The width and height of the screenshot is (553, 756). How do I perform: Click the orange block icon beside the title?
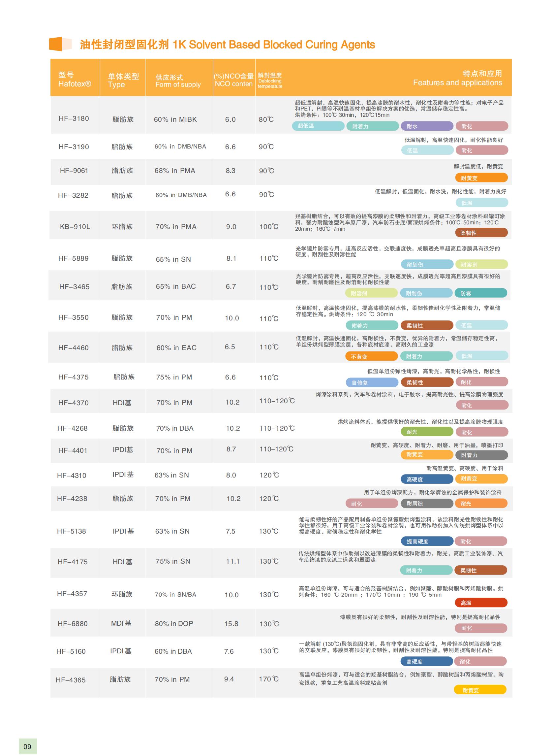60,44
